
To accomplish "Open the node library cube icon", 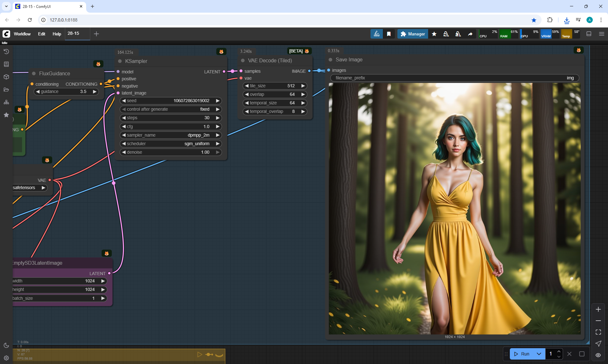I will tap(6, 77).
